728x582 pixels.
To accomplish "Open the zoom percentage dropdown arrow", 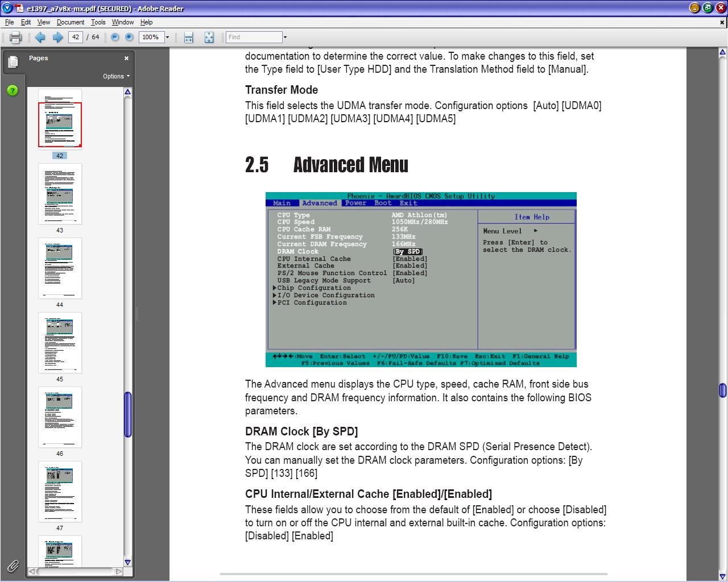I will pos(167,38).
